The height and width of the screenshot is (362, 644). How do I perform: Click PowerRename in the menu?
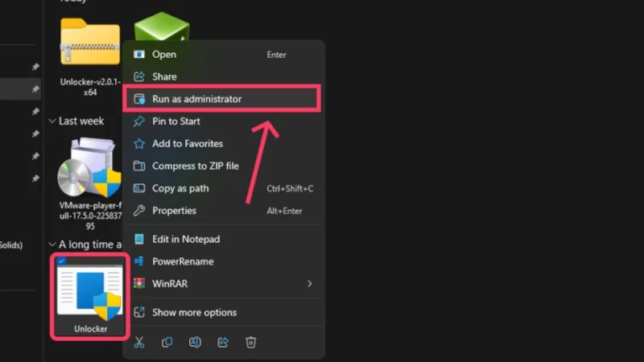(183, 261)
